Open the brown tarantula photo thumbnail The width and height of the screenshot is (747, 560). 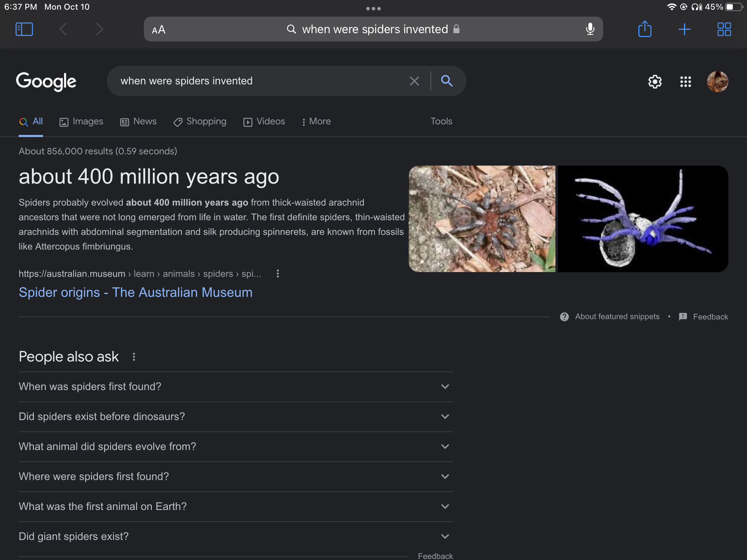coord(482,219)
